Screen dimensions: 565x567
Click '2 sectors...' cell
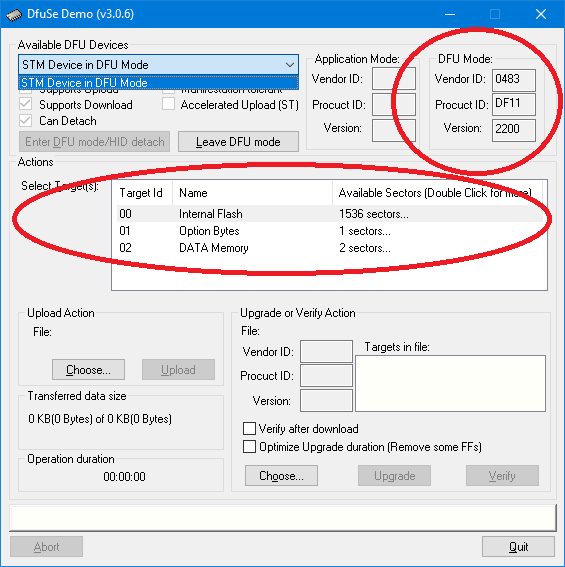[365, 248]
